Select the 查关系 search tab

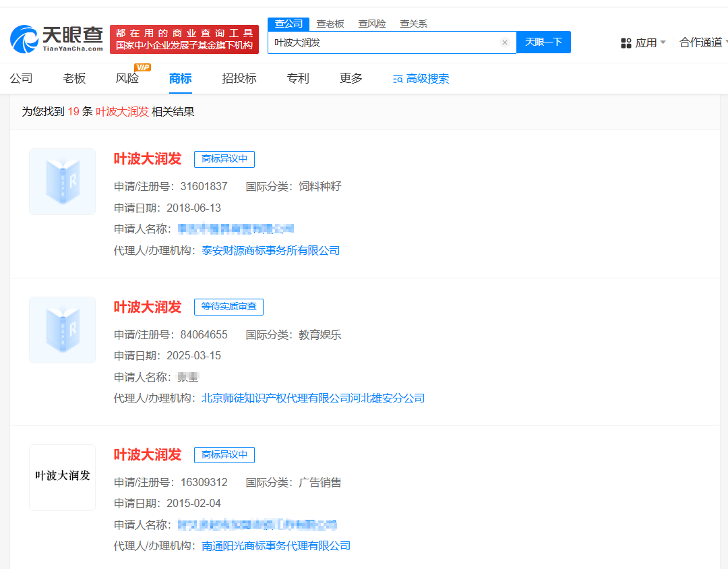point(413,24)
